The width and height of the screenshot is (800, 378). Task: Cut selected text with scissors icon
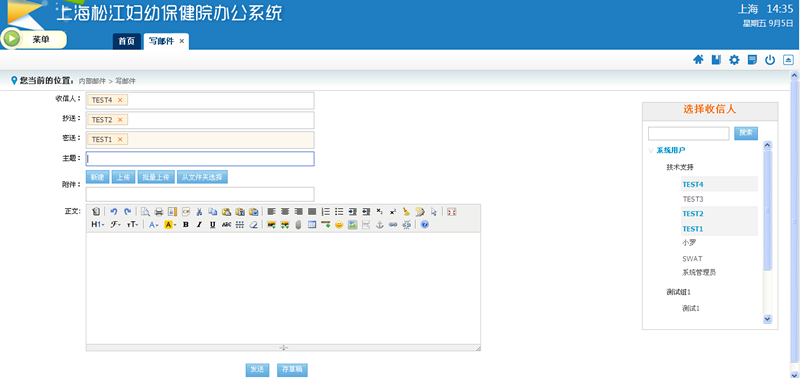[x=199, y=212]
